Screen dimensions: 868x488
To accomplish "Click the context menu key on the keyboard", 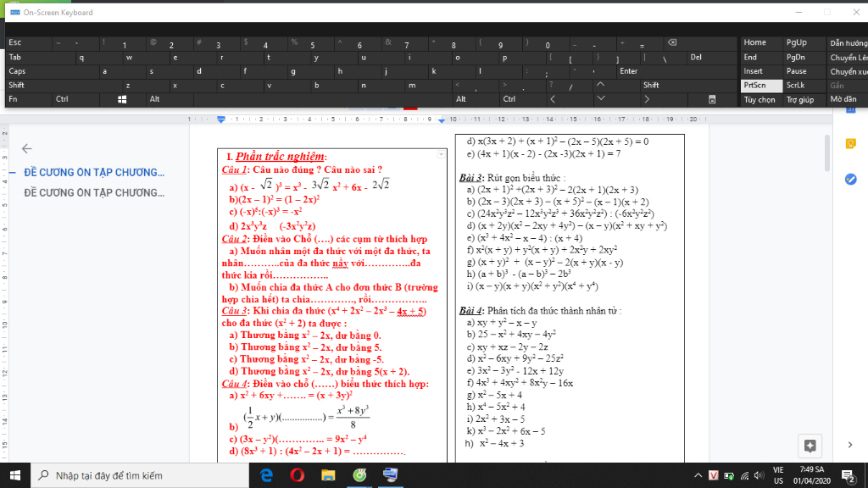I will coord(712,100).
